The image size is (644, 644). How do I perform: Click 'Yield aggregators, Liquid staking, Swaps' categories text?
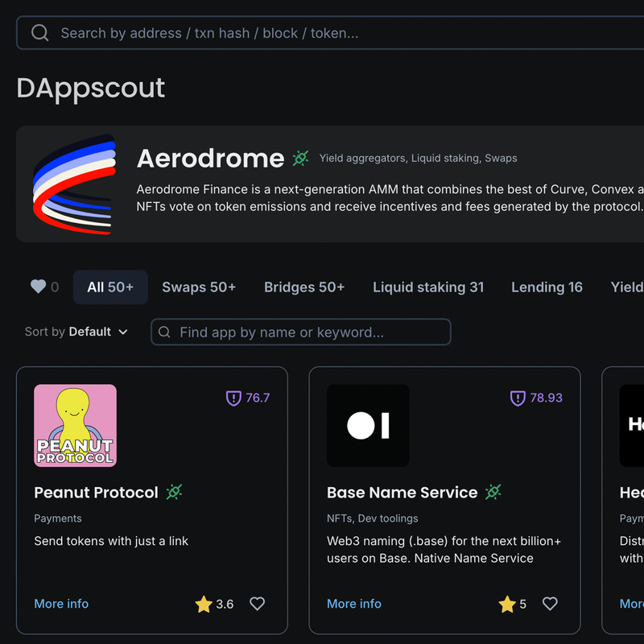pyautogui.click(x=418, y=158)
